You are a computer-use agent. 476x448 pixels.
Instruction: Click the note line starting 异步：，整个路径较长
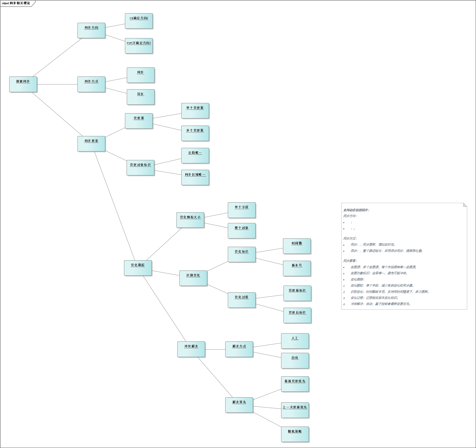pos(387,251)
